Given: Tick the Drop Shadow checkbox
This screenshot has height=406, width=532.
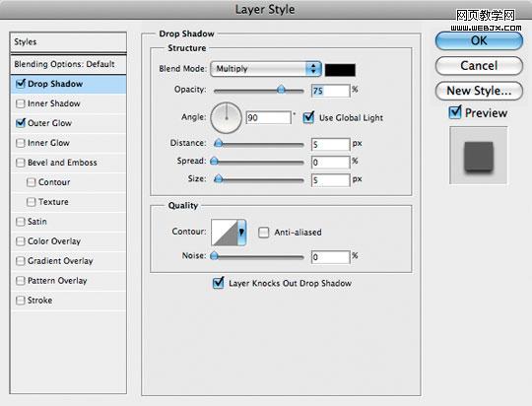Looking at the screenshot, I should [x=21, y=84].
